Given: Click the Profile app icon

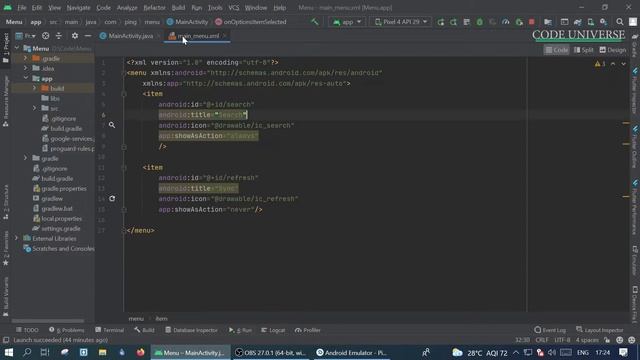Looking at the screenshot, I should click(x=506, y=22).
